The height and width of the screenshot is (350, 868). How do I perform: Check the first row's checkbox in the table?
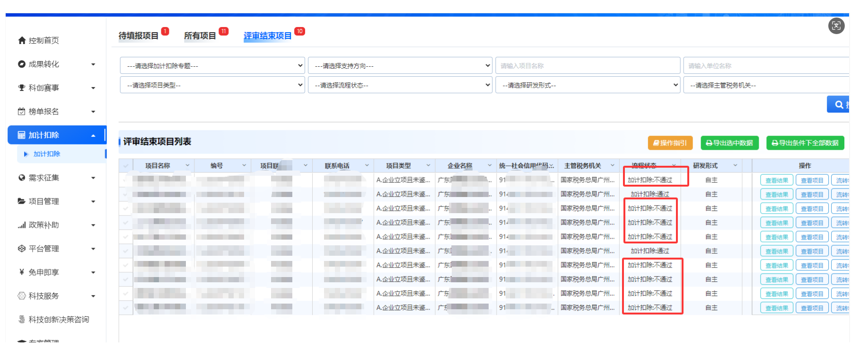126,180
